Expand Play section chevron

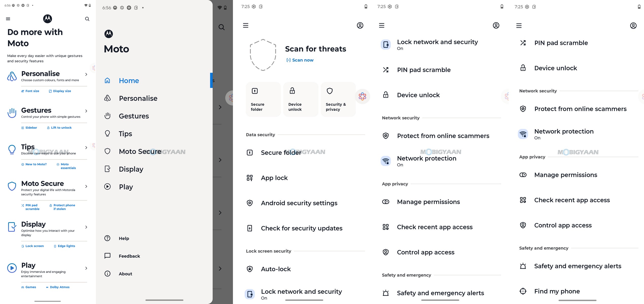pos(86,268)
